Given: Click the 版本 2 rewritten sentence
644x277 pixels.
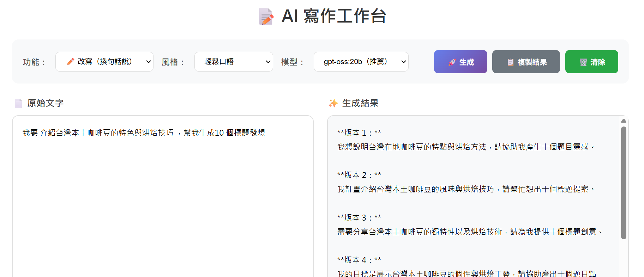Looking at the screenshot, I should coord(466,189).
